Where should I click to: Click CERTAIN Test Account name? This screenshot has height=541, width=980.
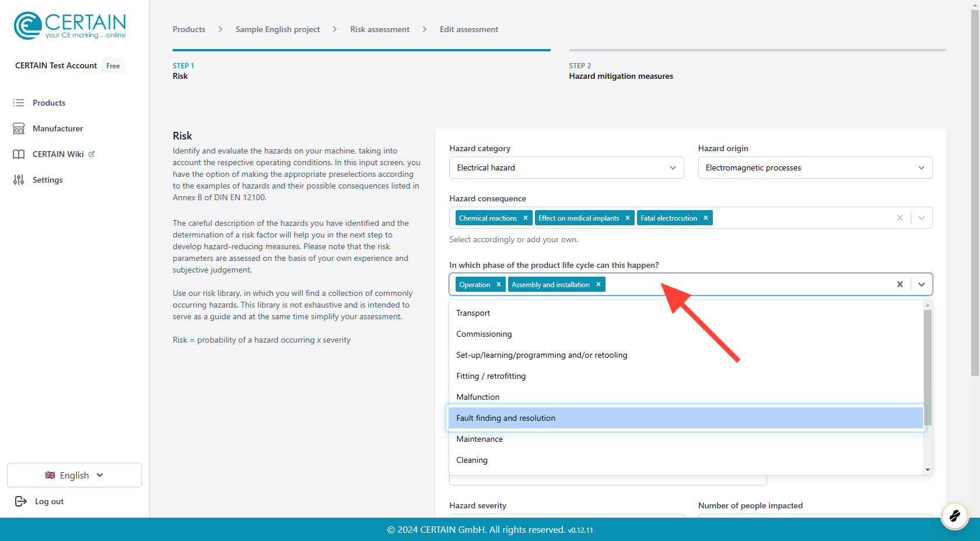[56, 65]
